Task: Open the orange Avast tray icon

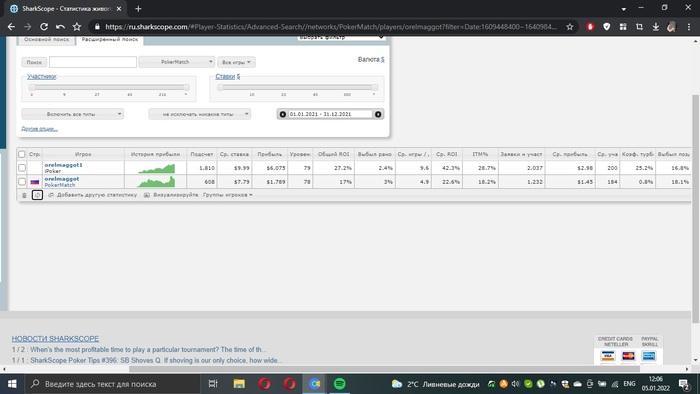Action: [504, 384]
